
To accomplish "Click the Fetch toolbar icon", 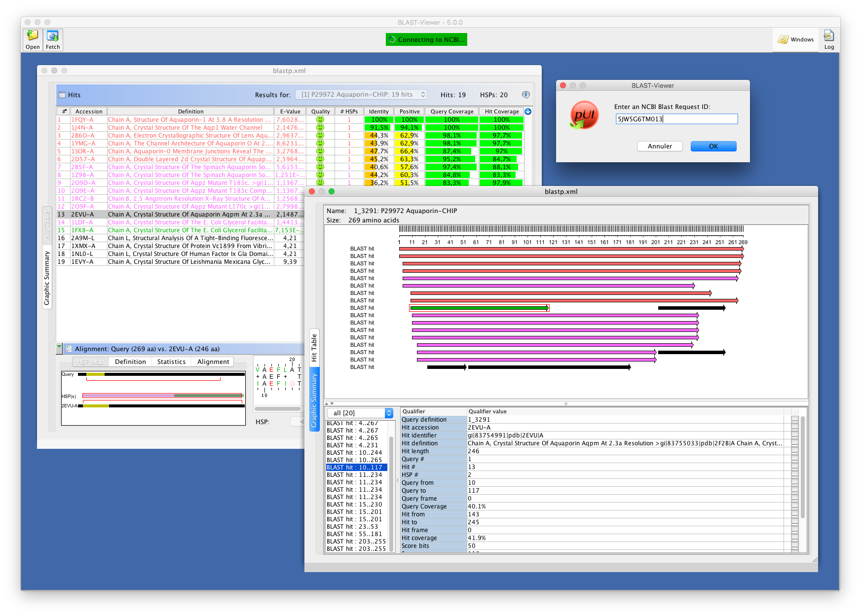I will tap(53, 40).
